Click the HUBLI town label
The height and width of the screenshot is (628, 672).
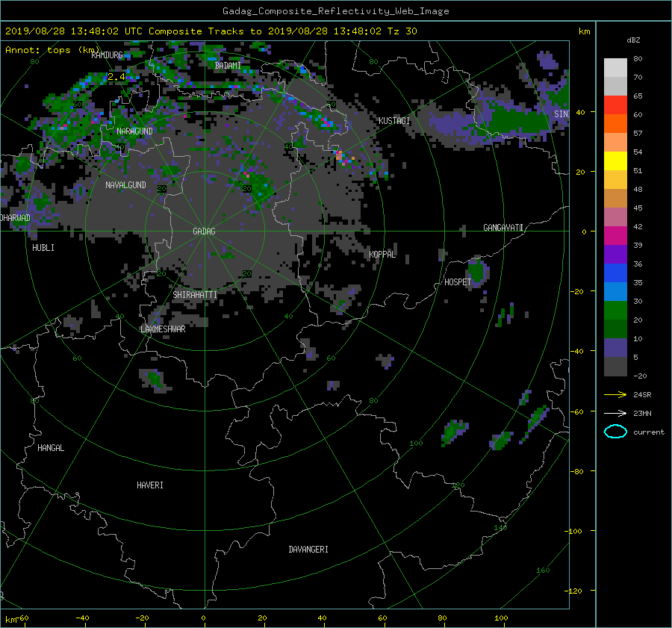coord(43,248)
